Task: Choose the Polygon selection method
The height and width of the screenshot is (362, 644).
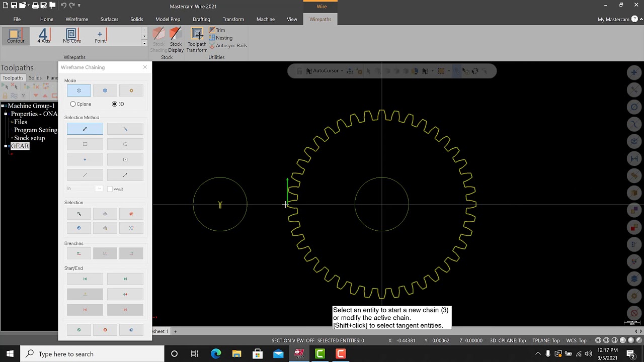Action: 125,144
